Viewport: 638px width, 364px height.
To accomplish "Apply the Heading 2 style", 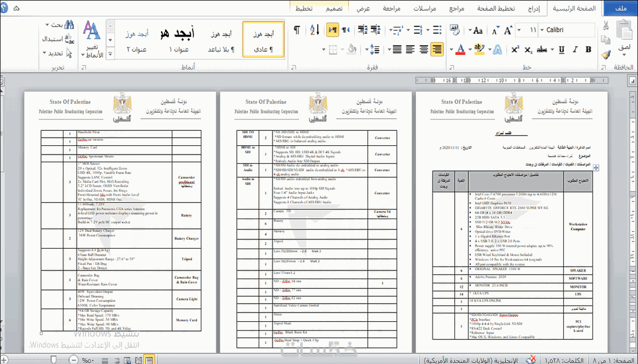I will click(x=137, y=39).
